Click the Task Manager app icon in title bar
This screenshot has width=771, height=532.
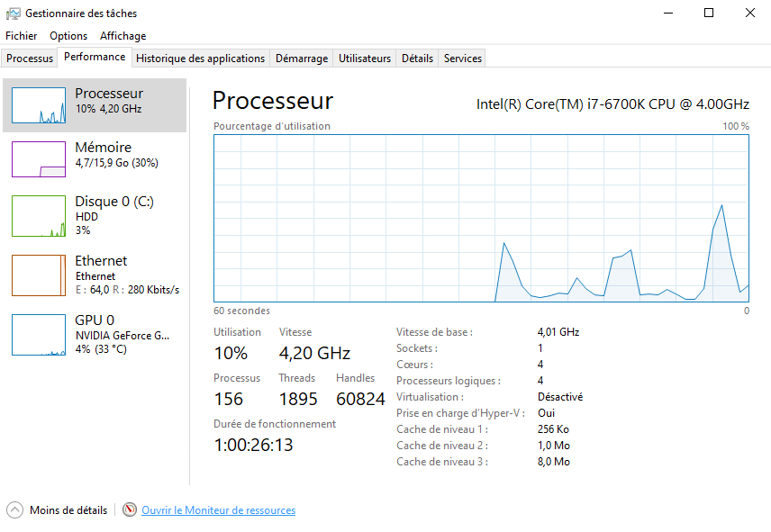pos(13,14)
